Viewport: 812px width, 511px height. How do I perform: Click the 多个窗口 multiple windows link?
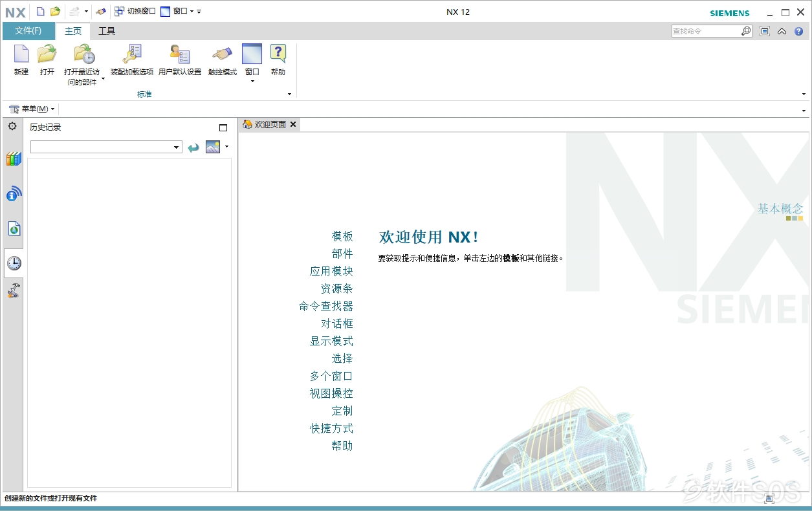click(331, 376)
